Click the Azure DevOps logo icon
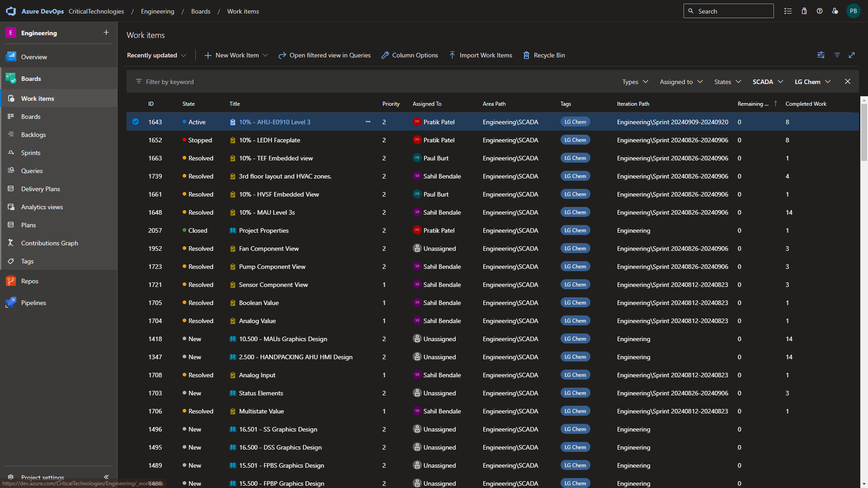Image resolution: width=868 pixels, height=488 pixels. [x=11, y=11]
